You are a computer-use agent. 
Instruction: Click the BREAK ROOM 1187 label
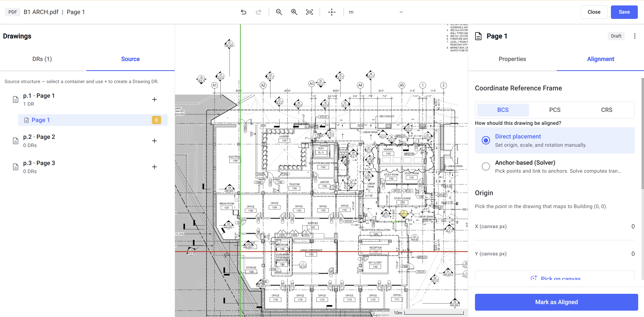226,206
